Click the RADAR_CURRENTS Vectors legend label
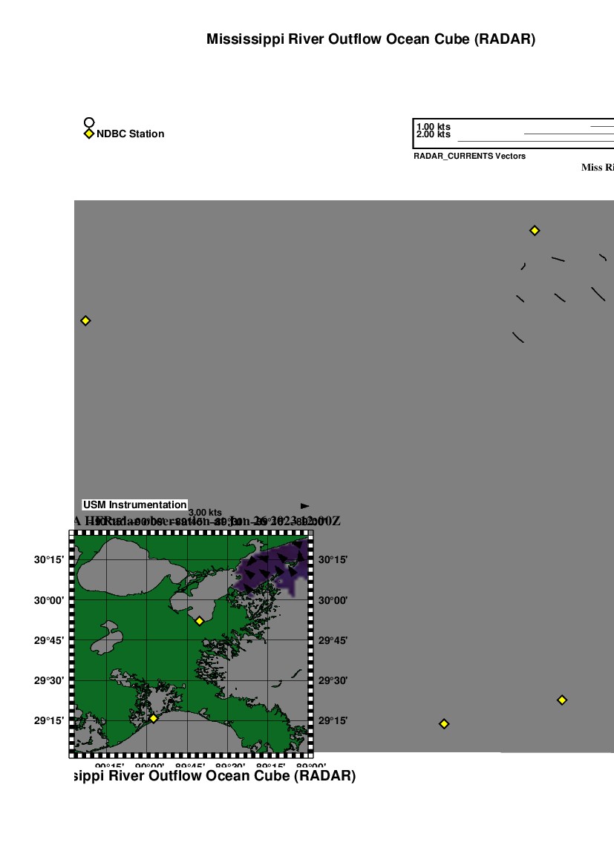The image size is (614, 868). pos(469,156)
